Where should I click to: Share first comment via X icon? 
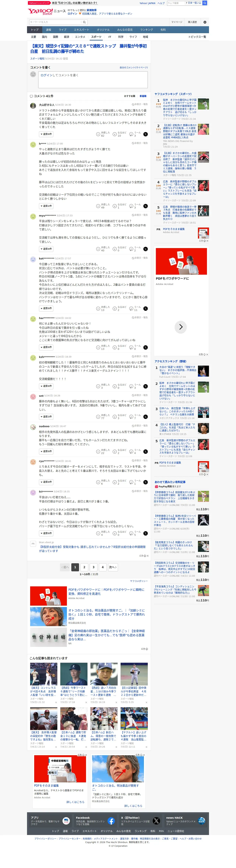coord(146,134)
